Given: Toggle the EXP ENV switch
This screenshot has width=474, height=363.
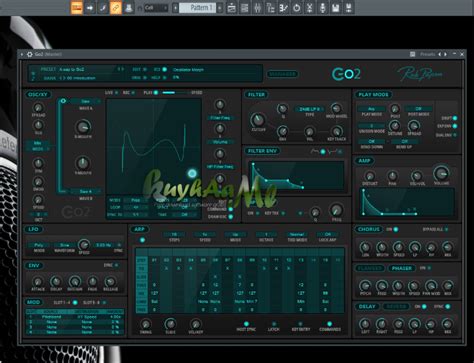Looking at the screenshot, I should click(455, 126).
